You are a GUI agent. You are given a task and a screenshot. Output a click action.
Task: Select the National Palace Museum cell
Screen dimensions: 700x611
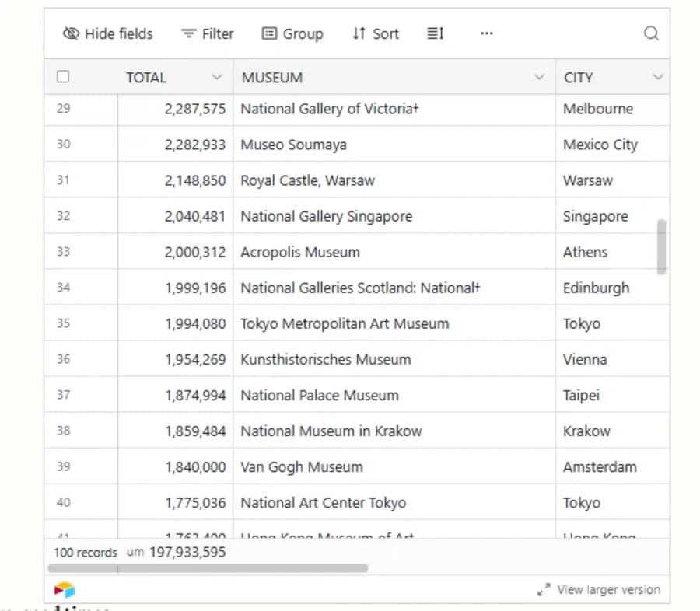coord(394,395)
